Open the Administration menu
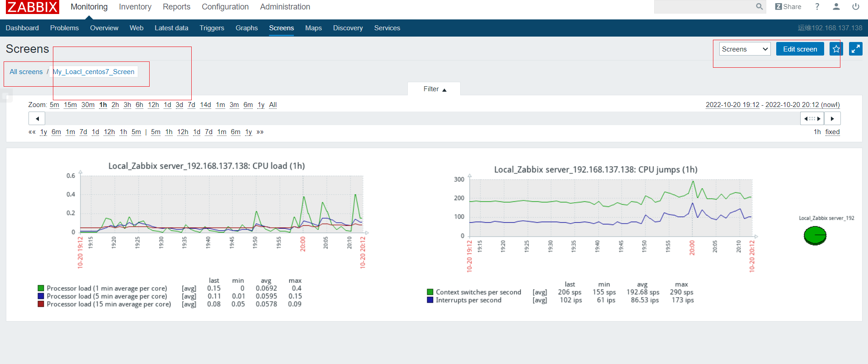This screenshot has width=868, height=364. 285,7
